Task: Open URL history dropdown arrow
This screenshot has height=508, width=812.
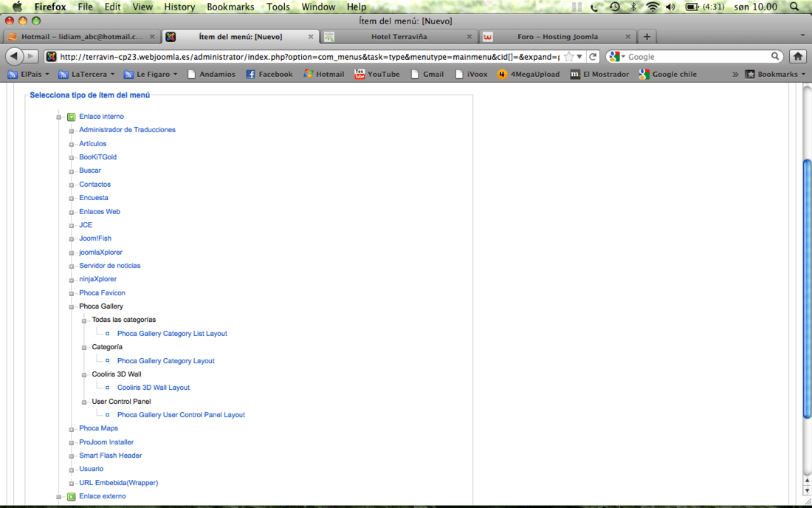Action: pos(579,56)
